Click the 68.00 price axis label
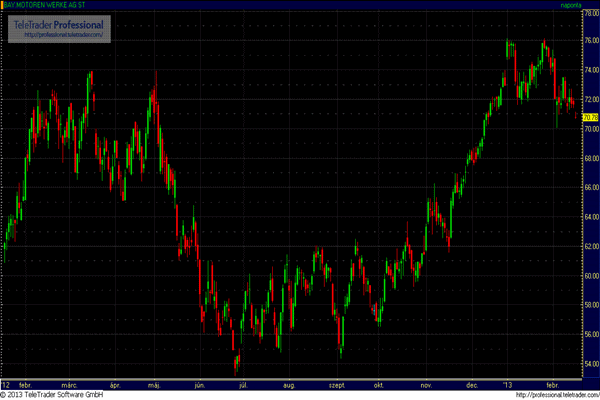This screenshot has height=400, width=600. tap(589, 159)
